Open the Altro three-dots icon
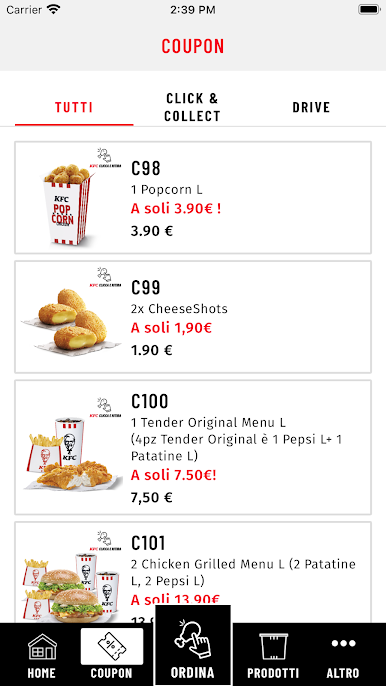Viewport: 386px width, 686px height. [343, 643]
